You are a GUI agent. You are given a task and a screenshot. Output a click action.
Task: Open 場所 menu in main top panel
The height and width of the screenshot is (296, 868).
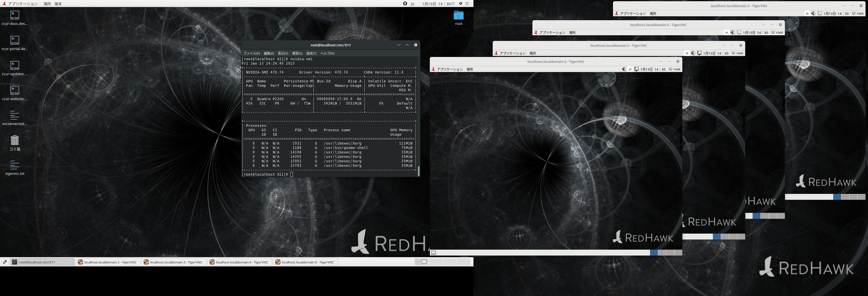[47, 4]
